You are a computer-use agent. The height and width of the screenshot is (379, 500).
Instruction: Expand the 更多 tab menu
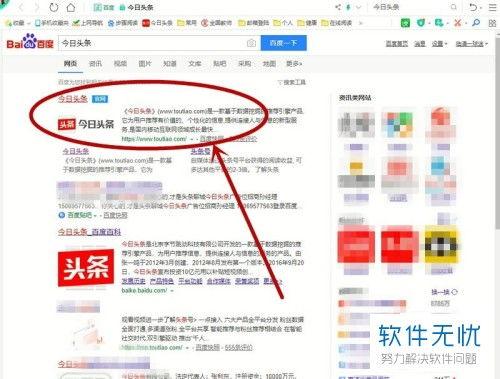tap(294, 63)
